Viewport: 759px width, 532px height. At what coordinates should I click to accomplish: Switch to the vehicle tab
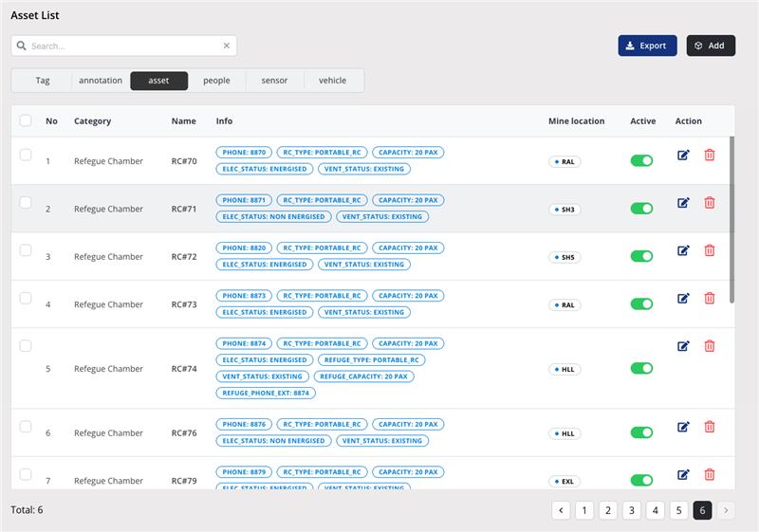pos(332,81)
